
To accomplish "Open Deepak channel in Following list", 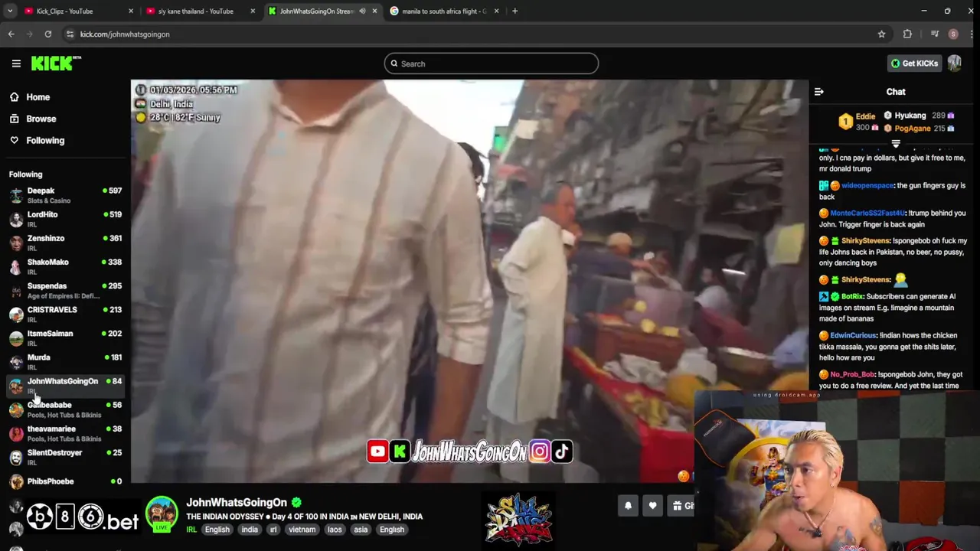I will coord(65,195).
